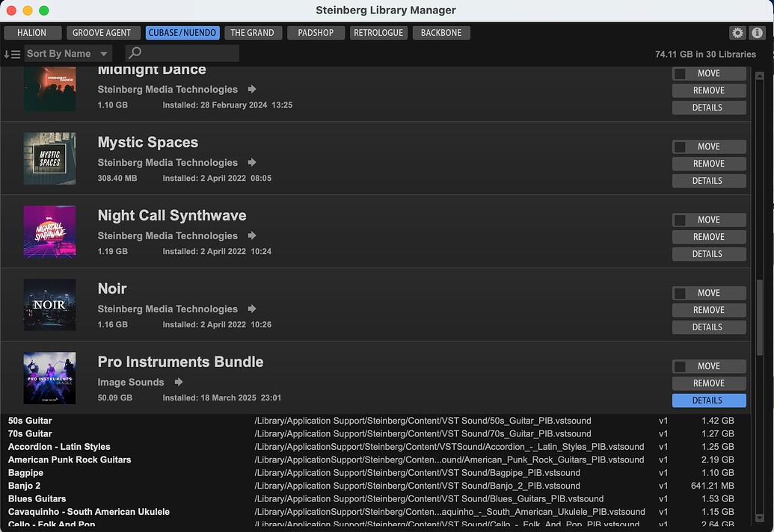This screenshot has height=532, width=774.
Task: Remove the Mystic Spaces library
Action: pyautogui.click(x=708, y=164)
